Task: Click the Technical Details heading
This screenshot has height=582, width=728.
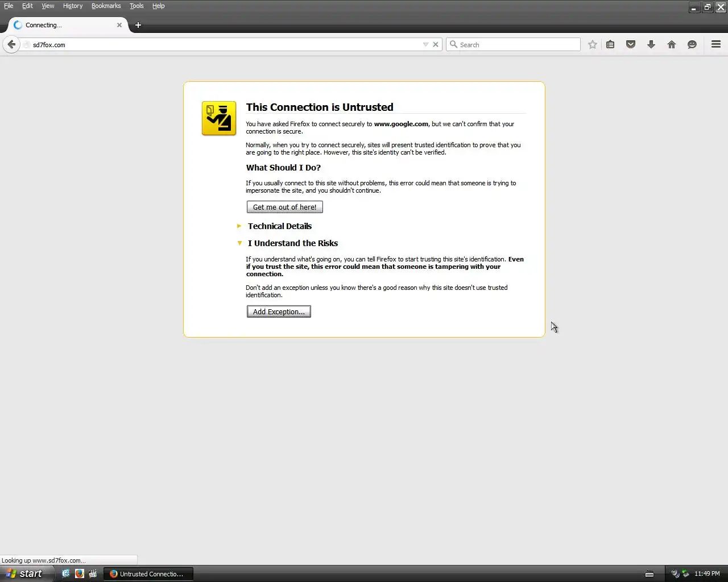Action: [280, 226]
